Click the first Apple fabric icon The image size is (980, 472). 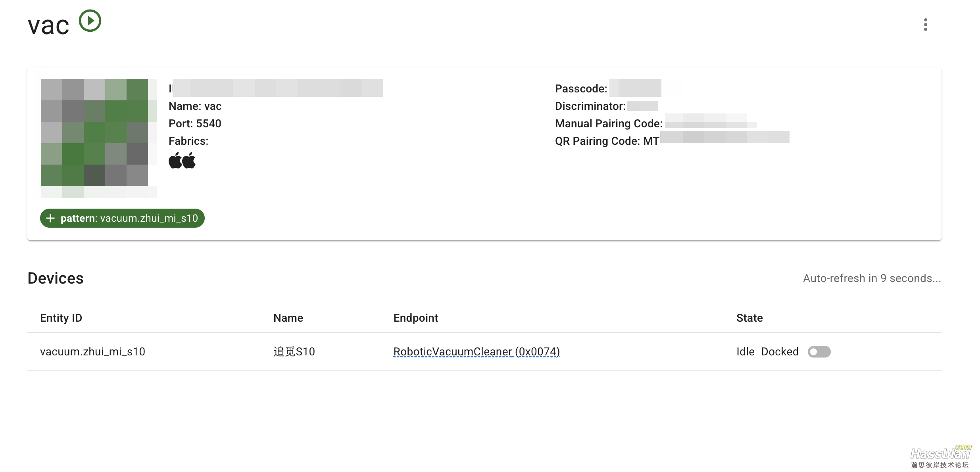pos(175,161)
